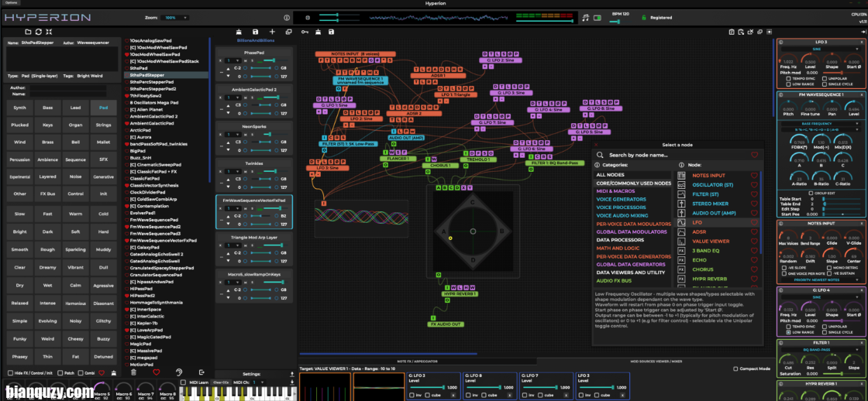This screenshot has height=401, width=868.
Task: Enable Hide FX / Control / Init checkbox
Action: (x=11, y=373)
